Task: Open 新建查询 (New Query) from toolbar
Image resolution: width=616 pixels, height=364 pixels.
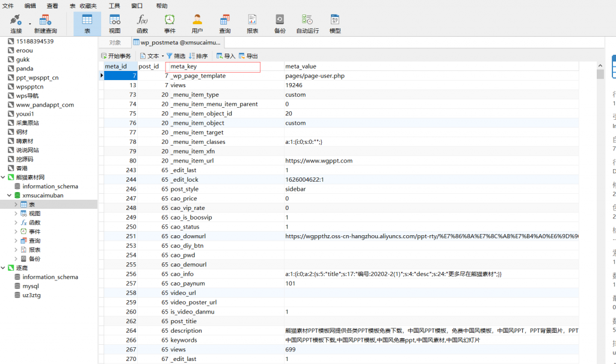Action: click(x=46, y=23)
